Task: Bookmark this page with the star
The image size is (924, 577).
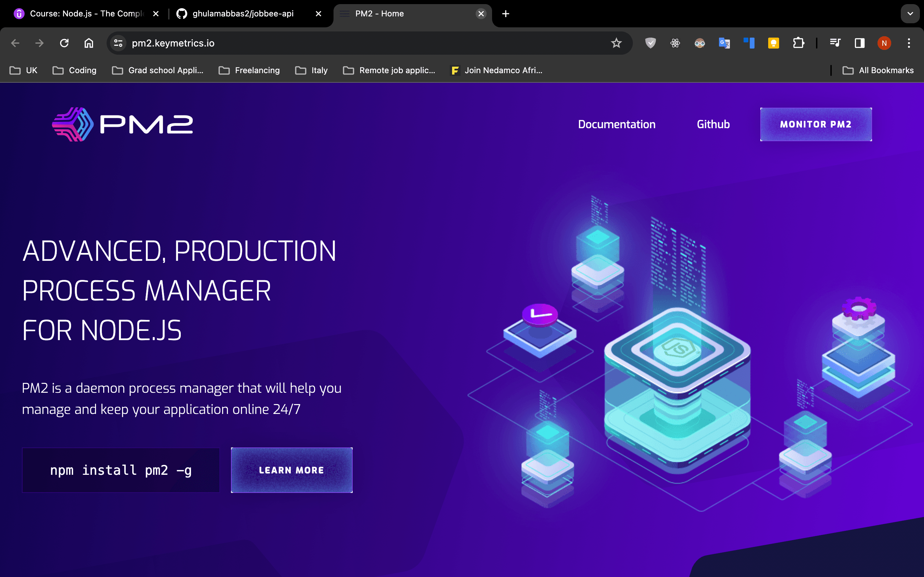Action: pos(616,43)
